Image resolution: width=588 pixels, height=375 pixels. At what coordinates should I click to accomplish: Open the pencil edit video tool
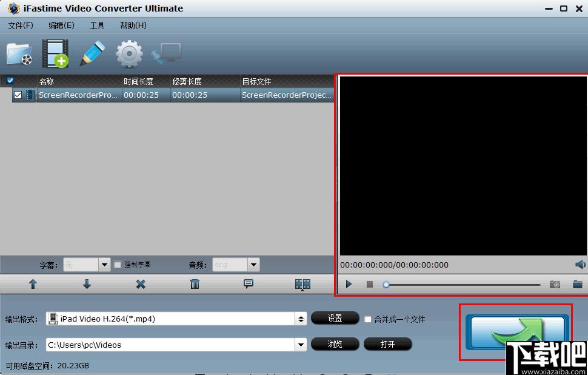92,53
